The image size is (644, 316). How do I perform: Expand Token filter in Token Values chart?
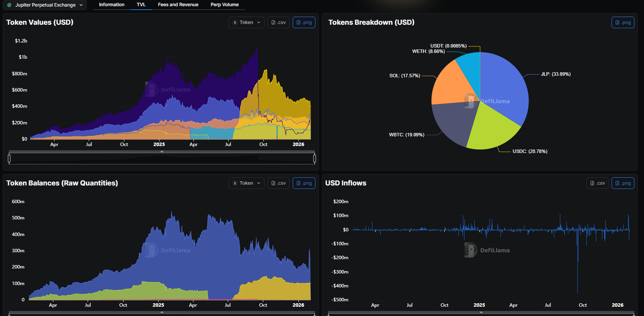click(x=246, y=22)
